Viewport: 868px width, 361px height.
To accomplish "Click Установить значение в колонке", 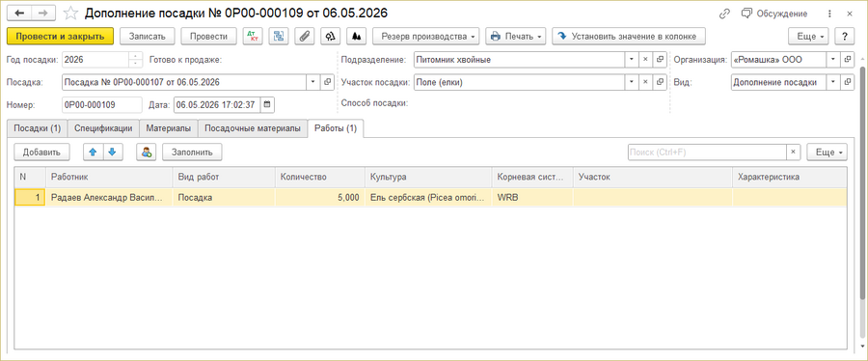I will pyautogui.click(x=629, y=36).
